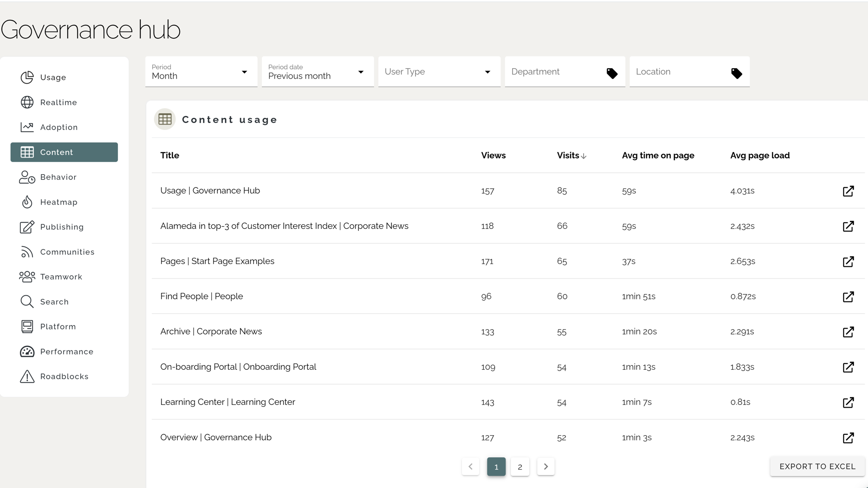Select the Behavior menu item
The width and height of the screenshot is (868, 488).
click(x=64, y=177)
